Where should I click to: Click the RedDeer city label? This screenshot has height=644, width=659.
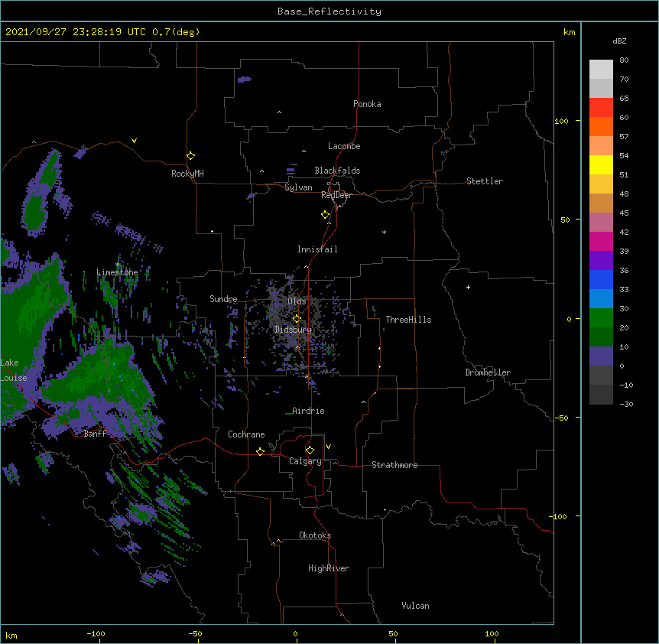(x=336, y=195)
